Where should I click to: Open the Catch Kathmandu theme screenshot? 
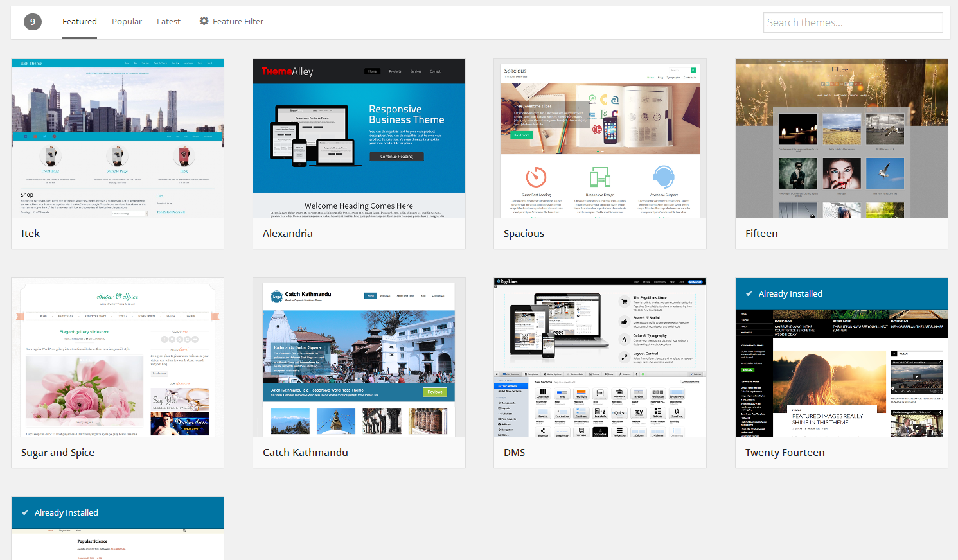click(359, 358)
